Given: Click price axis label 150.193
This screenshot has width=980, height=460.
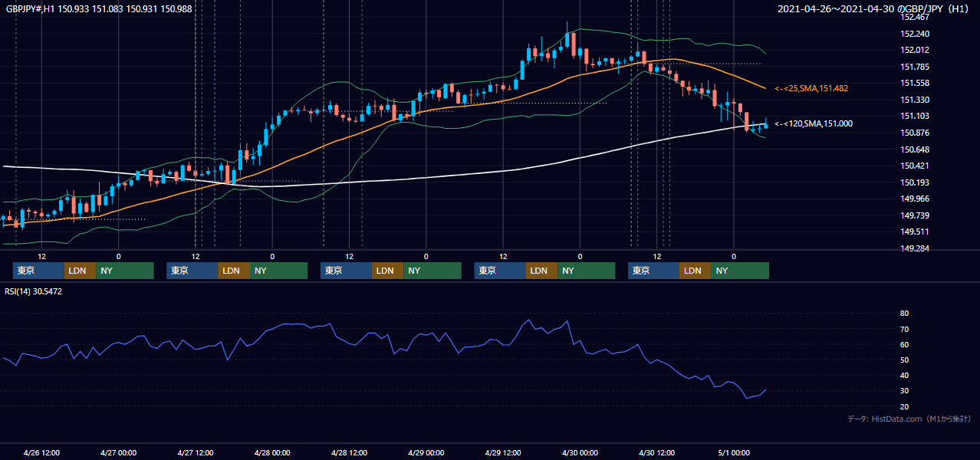Looking at the screenshot, I should (916, 182).
